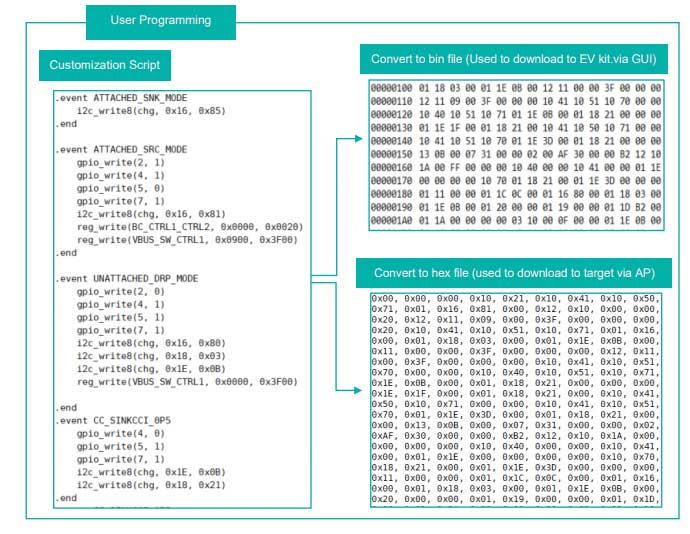
Task: Click the User Programming header label
Action: coord(161,22)
